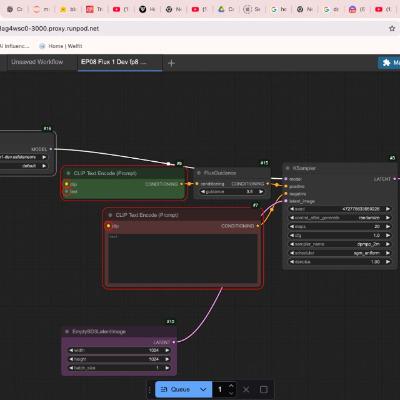Screen dimensions: 400x400
Task: Click the square clear-queue icon beside the X
Action: [263, 389]
